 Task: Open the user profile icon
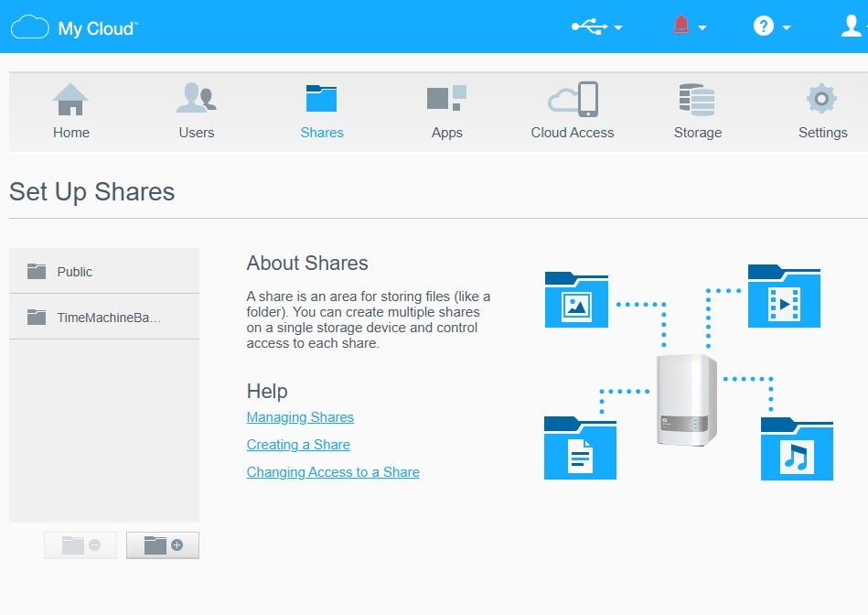click(852, 26)
